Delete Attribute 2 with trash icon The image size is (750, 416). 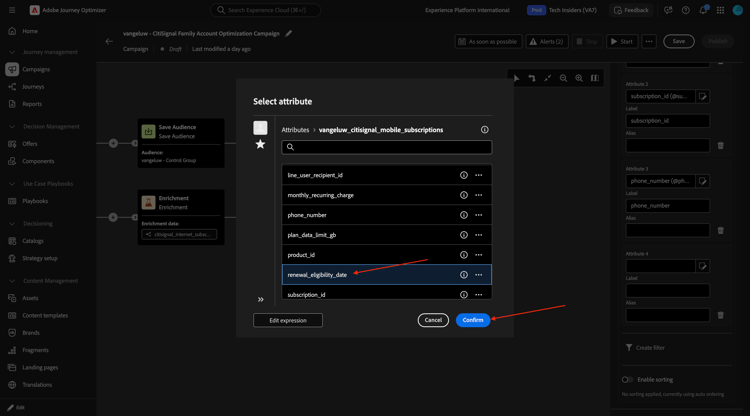[720, 146]
